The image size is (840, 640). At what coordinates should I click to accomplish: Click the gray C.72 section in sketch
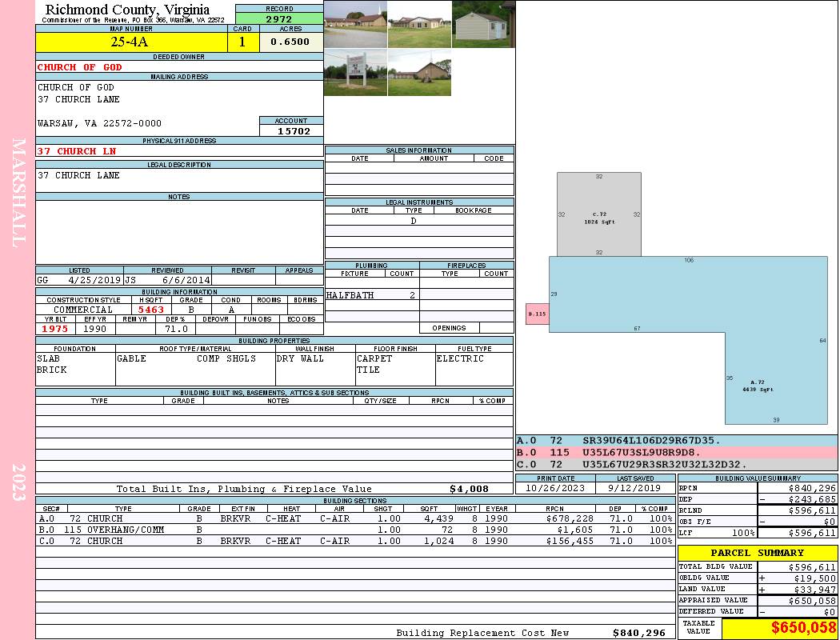tap(599, 214)
